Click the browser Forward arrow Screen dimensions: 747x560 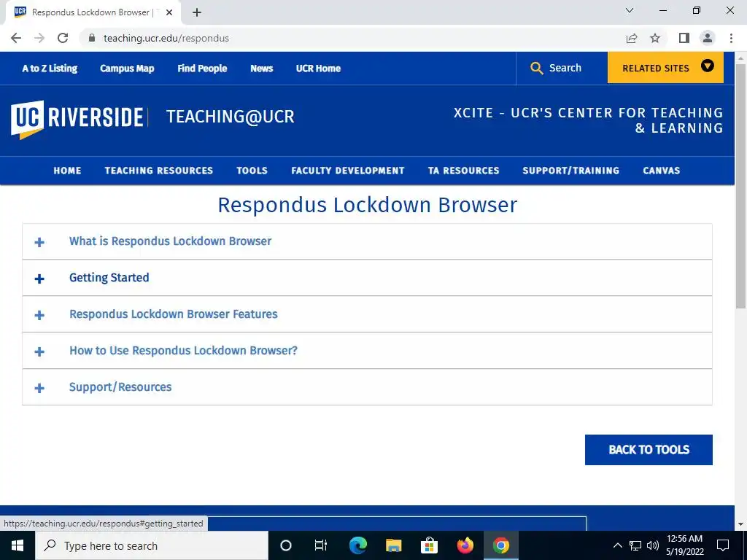[x=39, y=38]
